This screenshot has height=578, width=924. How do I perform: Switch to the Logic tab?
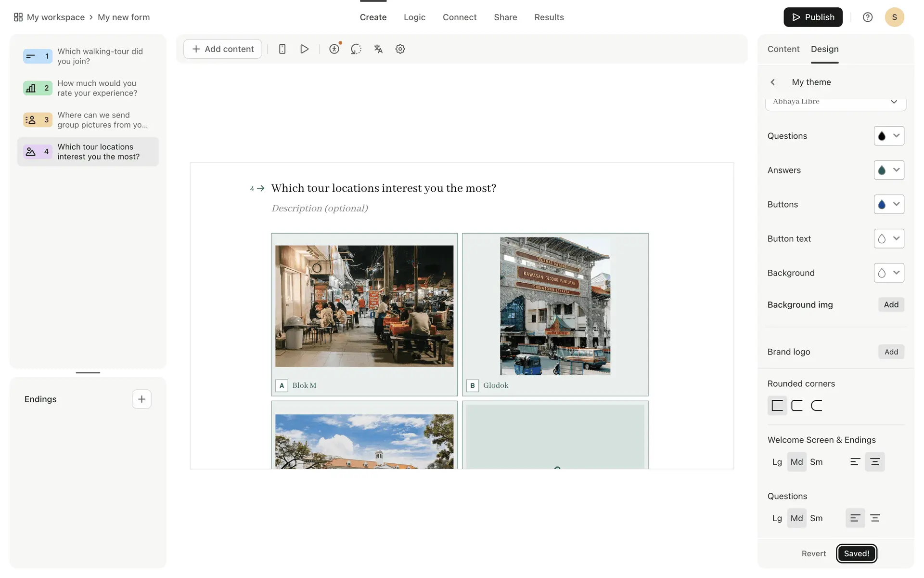[414, 17]
